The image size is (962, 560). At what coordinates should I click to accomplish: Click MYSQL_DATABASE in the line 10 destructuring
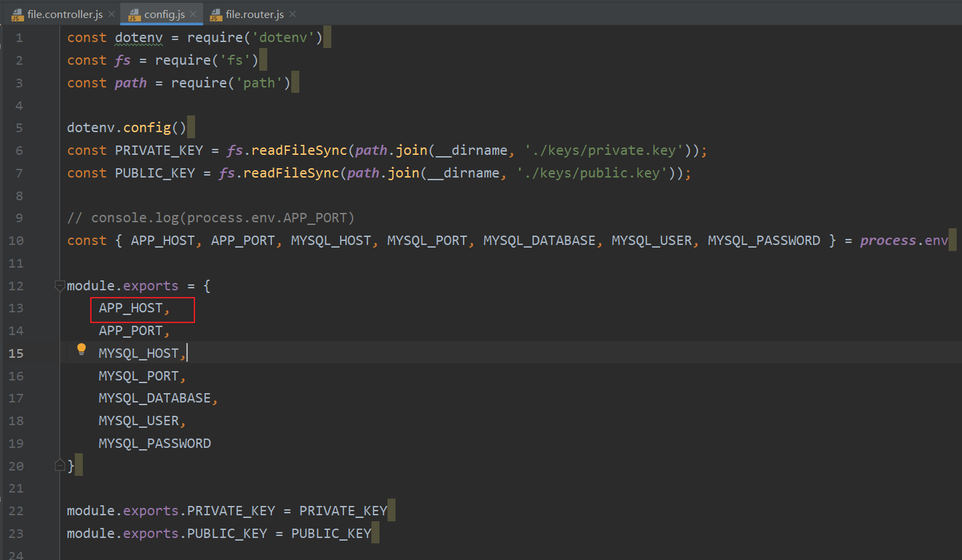(x=540, y=240)
